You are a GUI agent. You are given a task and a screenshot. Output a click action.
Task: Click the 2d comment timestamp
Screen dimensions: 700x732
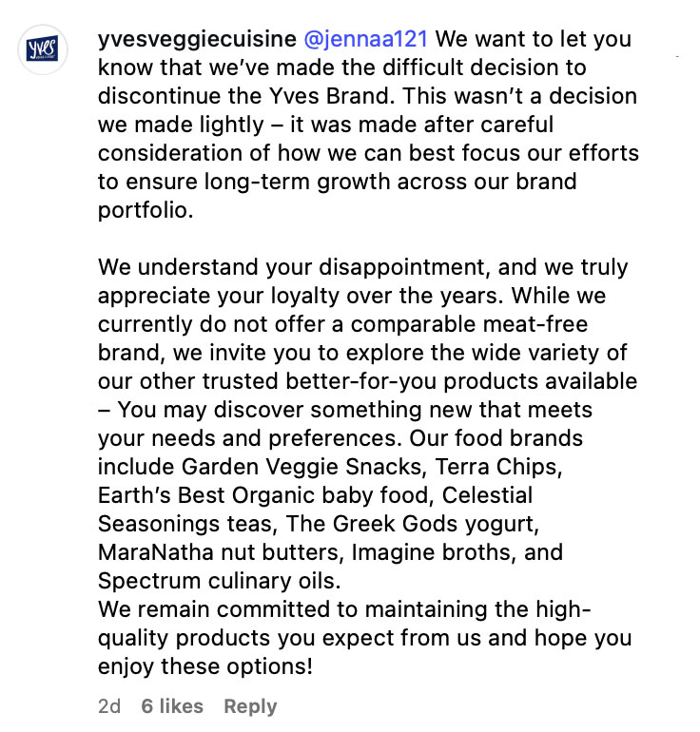(x=109, y=705)
